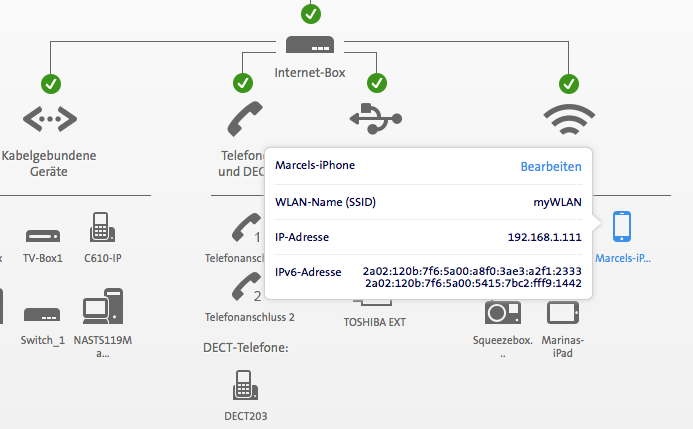Screen dimensions: 693x429
Task: Click green status check above Internet-Box
Action: click(x=311, y=13)
